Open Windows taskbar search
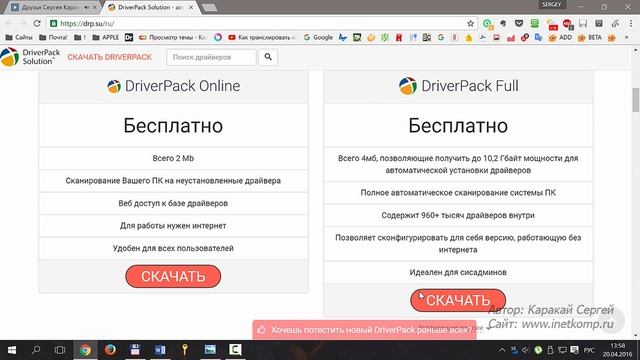 coord(36,350)
